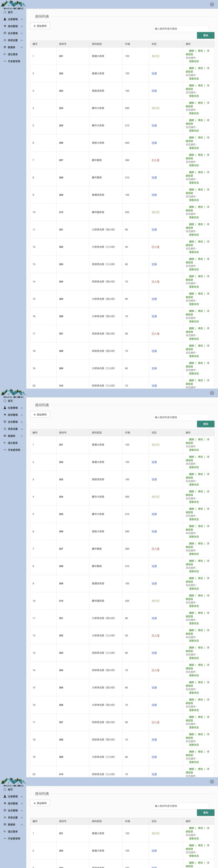This screenshot has width=218, height=868.
Task: Click the gear icon beside 系统设置 in the bottom sidebar copy
Action: click(5, 817)
